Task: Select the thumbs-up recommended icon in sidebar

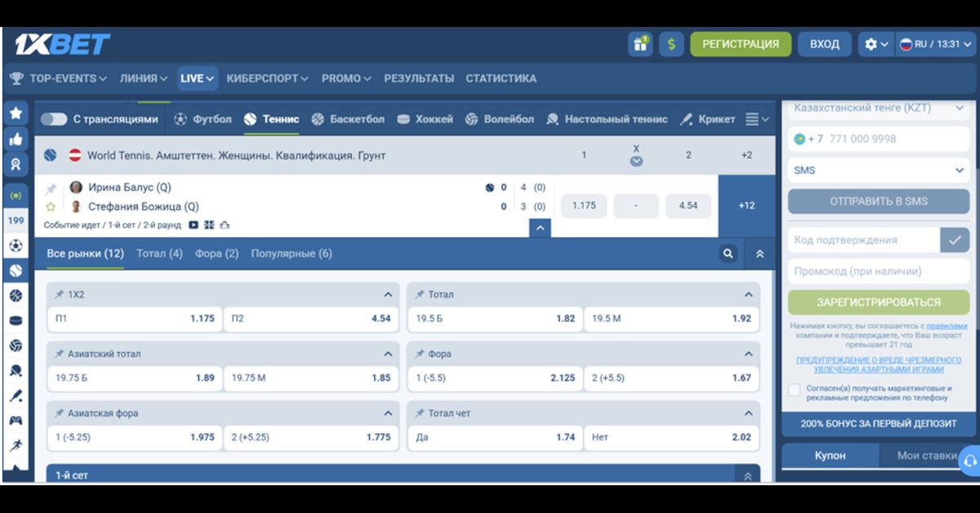Action: coord(16,139)
